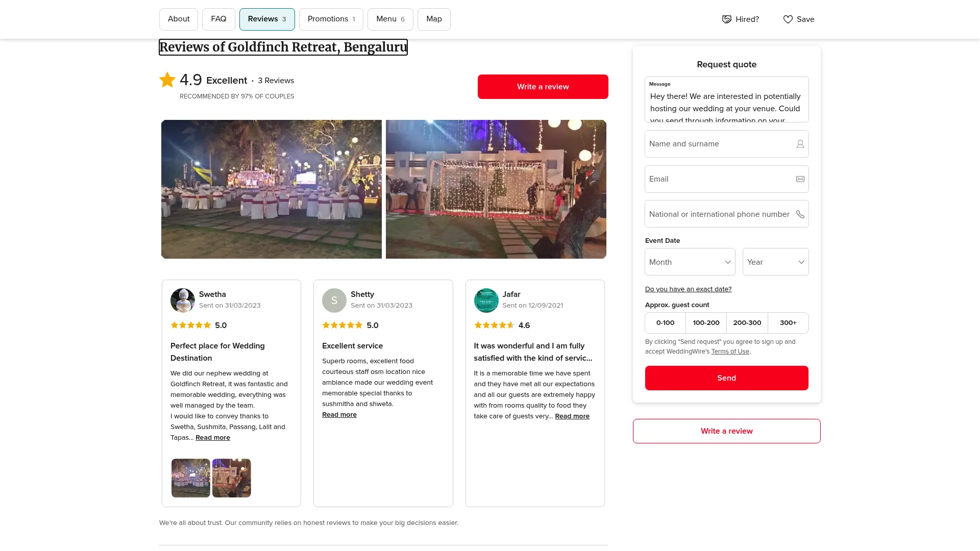Expand Swetha's review with Read more
This screenshot has height=551, width=980.
pos(213,438)
